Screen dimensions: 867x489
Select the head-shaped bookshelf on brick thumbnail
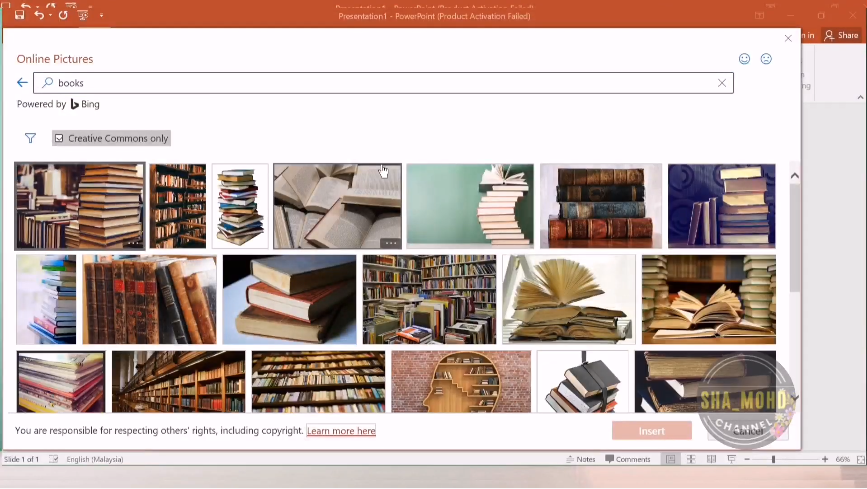point(461,382)
